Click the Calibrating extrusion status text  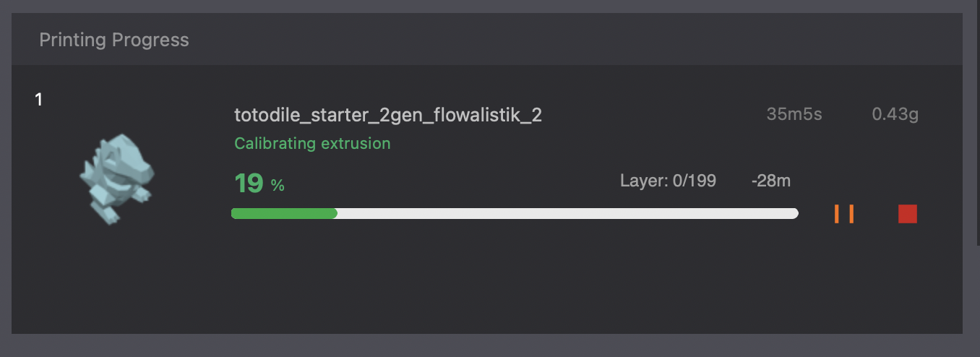(x=312, y=143)
